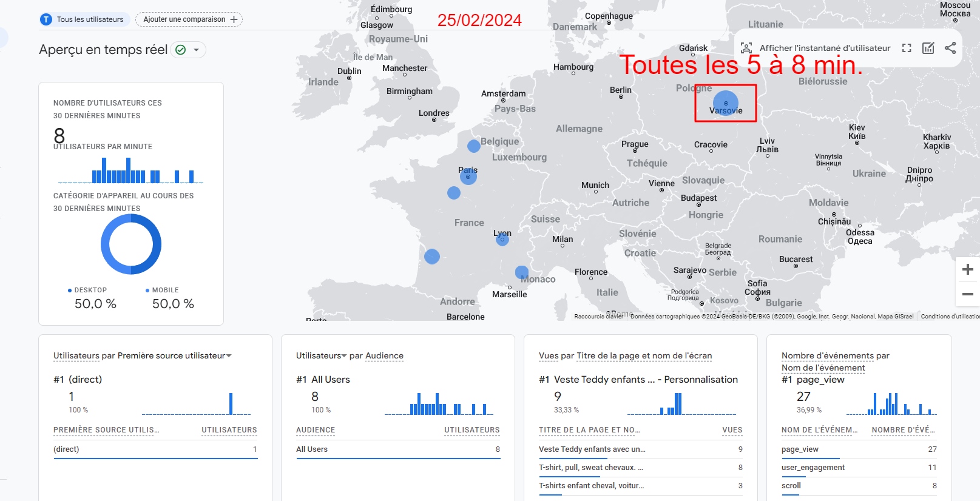
Task: Zoom out of the map with minus
Action: (968, 294)
